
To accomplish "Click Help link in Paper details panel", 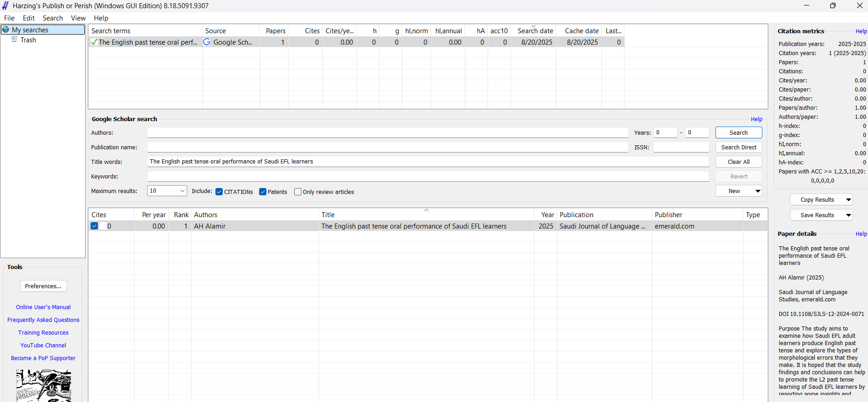I will pos(861,234).
